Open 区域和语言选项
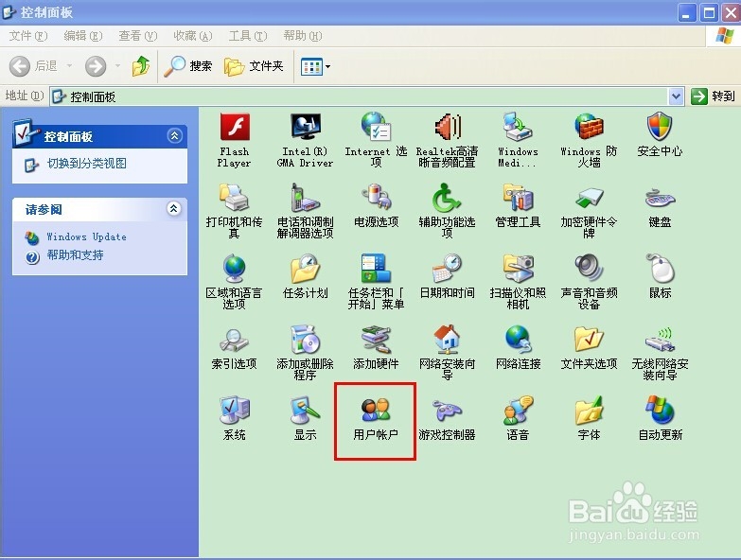This screenshot has width=741, height=560. (235, 282)
